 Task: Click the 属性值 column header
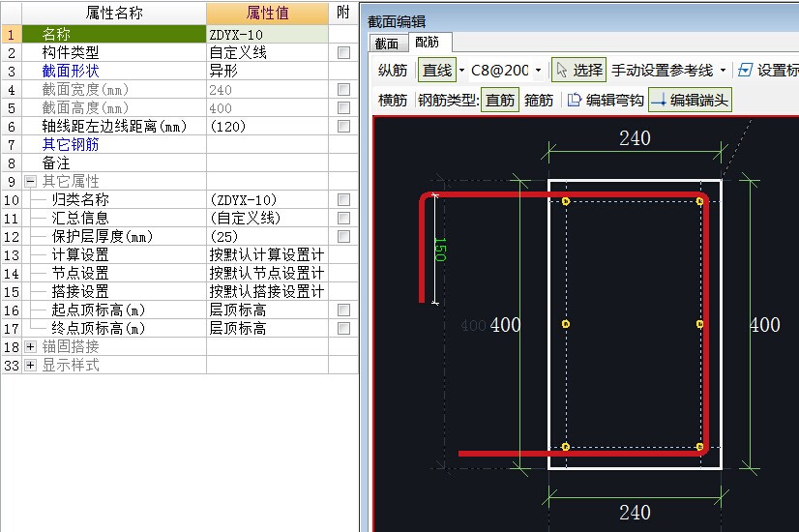[267, 13]
